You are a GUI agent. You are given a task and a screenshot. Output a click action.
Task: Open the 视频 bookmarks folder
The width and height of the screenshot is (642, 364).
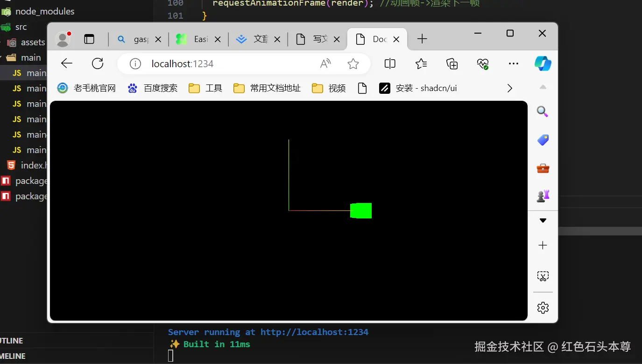pos(329,88)
